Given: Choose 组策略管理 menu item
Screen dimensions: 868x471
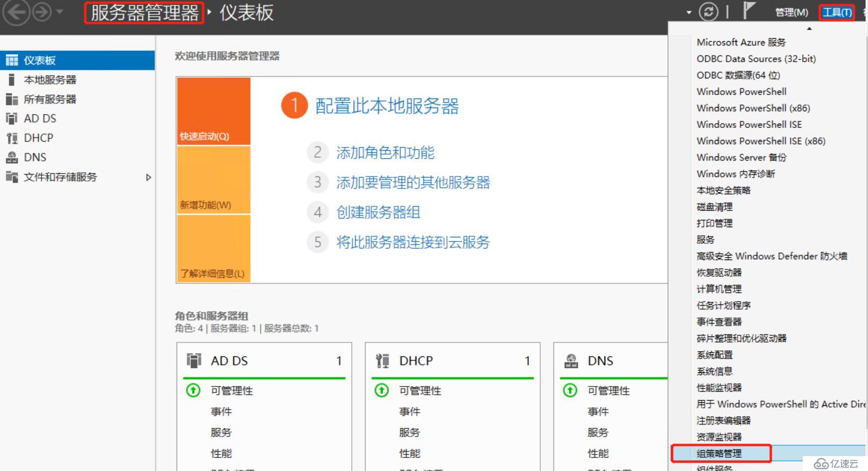Looking at the screenshot, I should 719,454.
